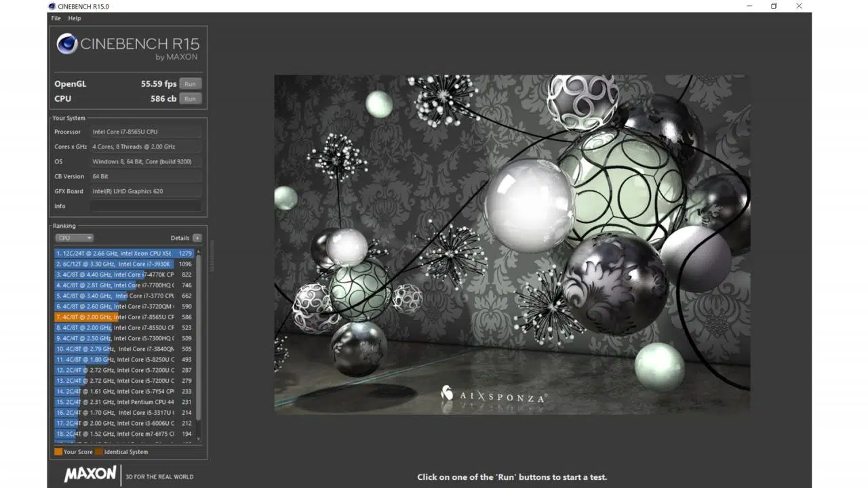Image resolution: width=868 pixels, height=488 pixels.
Task: Select rank 10 Core i7-3840QM entry
Action: 125,349
